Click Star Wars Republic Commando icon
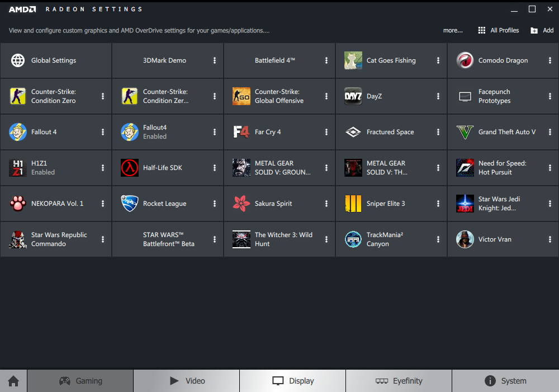 18,239
